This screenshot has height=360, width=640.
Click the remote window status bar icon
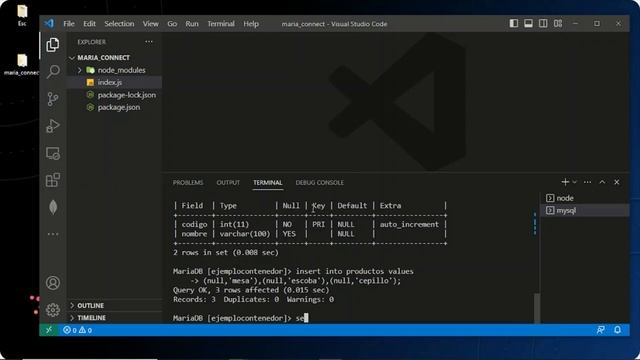(49, 330)
